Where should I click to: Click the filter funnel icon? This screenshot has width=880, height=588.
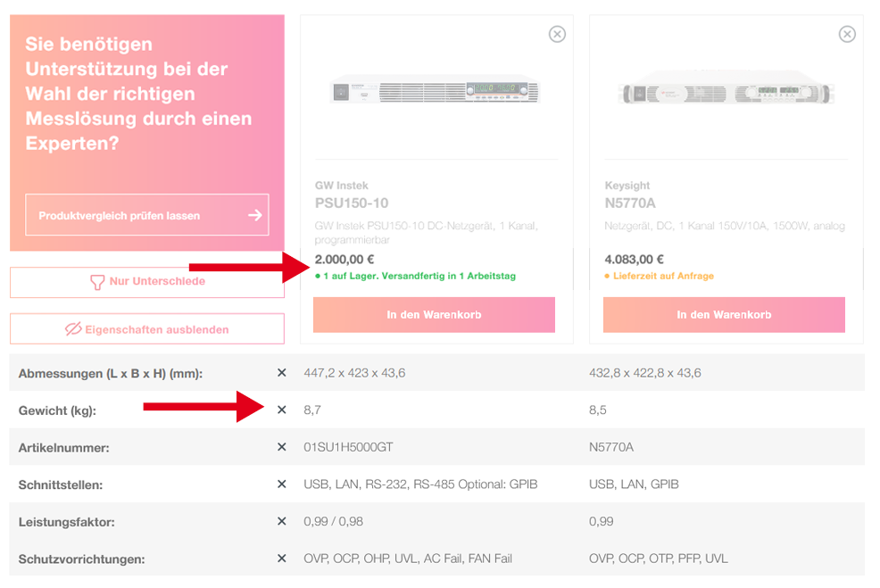point(97,282)
